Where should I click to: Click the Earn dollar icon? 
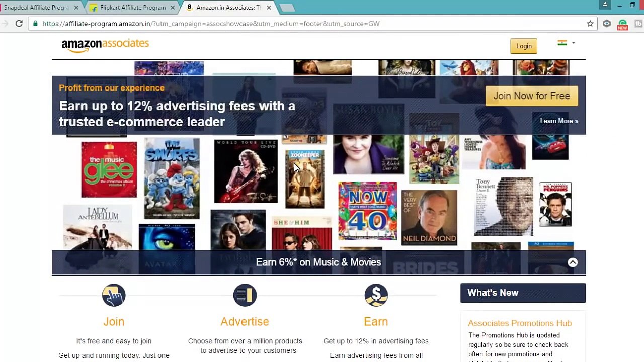click(376, 295)
